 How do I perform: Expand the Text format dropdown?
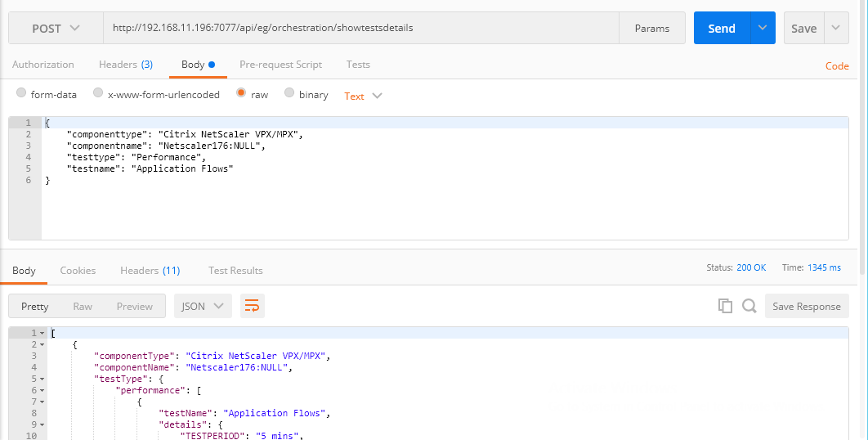(x=363, y=96)
